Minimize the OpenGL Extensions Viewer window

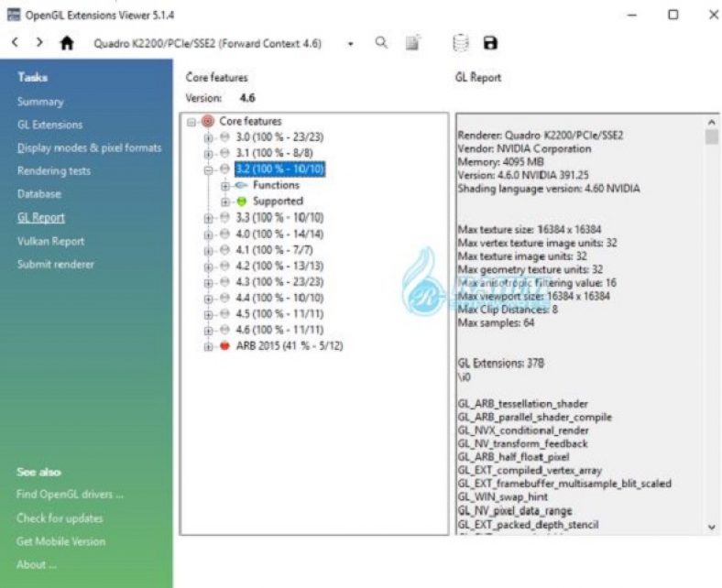point(632,16)
